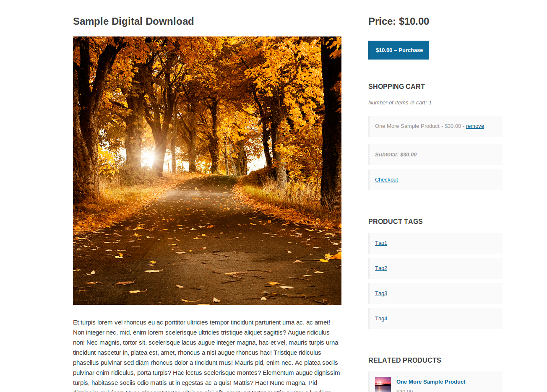Click the Number of items in cart text
This screenshot has width=547, height=392.
tap(400, 103)
